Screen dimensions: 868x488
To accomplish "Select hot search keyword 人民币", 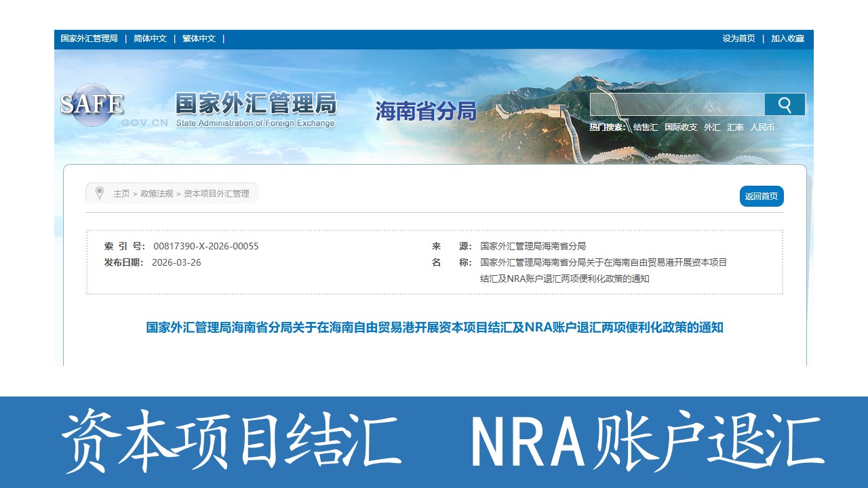I will pos(762,127).
